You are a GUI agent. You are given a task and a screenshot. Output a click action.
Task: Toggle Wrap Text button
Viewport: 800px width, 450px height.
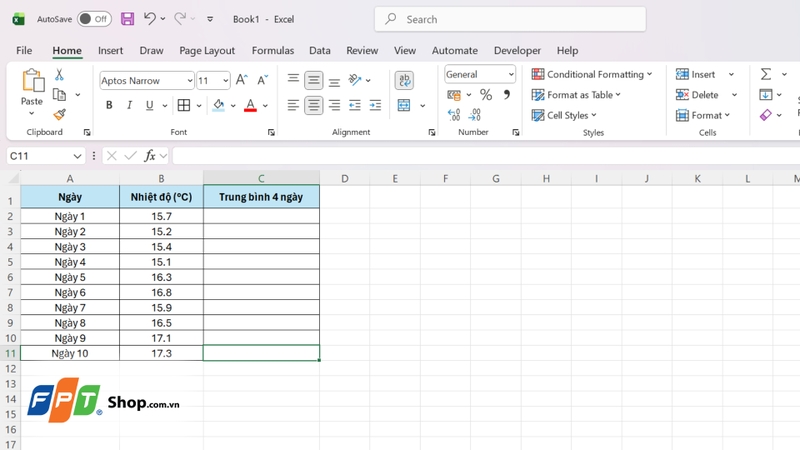(404, 80)
